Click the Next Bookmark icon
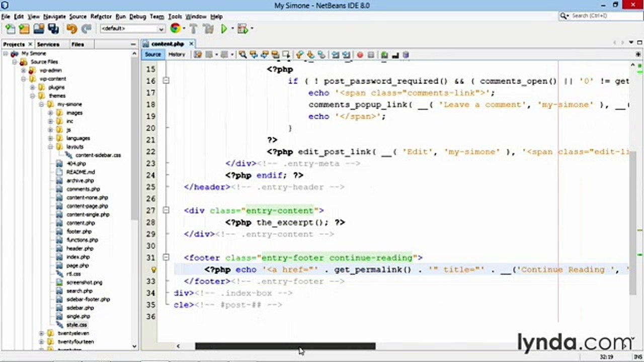The image size is (644, 362). pyautogui.click(x=310, y=54)
